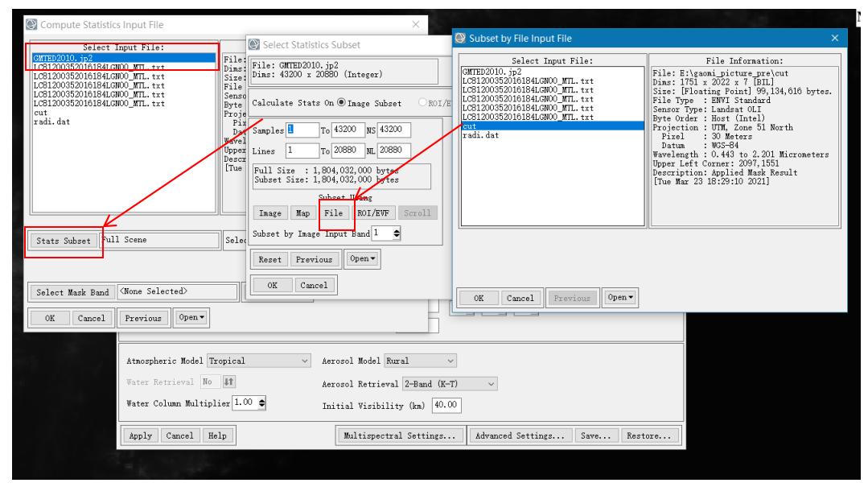Close the Compute Statistics Input File window
The height and width of the screenshot is (487, 868).
[416, 24]
